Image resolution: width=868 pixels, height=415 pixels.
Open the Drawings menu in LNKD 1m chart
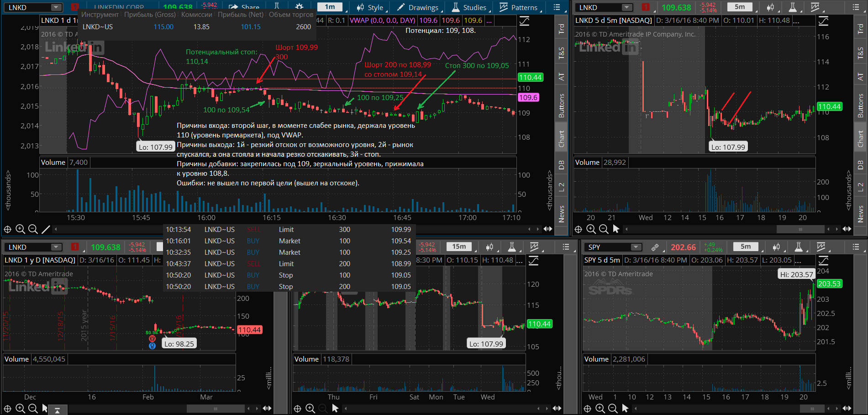(x=418, y=7)
